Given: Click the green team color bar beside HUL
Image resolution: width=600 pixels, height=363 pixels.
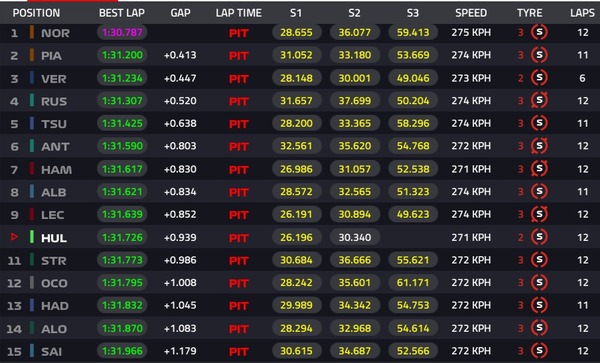Looking at the screenshot, I should (32, 237).
